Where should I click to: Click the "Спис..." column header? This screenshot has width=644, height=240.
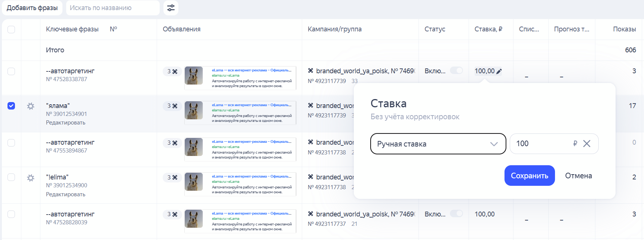[529, 29]
